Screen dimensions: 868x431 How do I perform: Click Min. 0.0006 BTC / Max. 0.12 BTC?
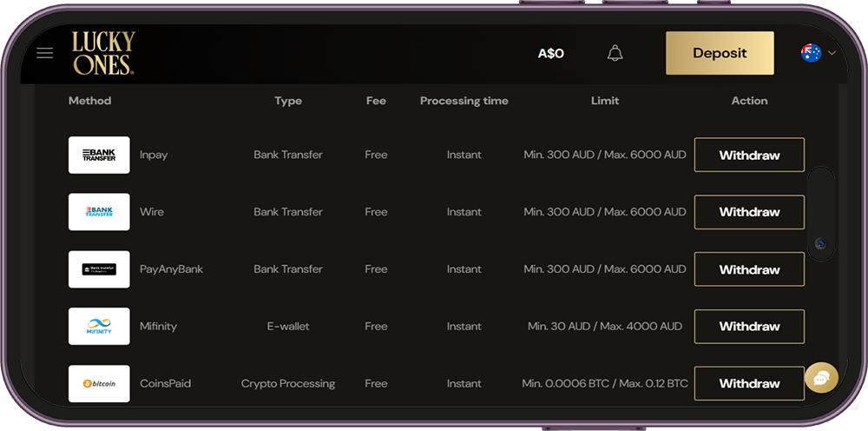click(x=605, y=383)
